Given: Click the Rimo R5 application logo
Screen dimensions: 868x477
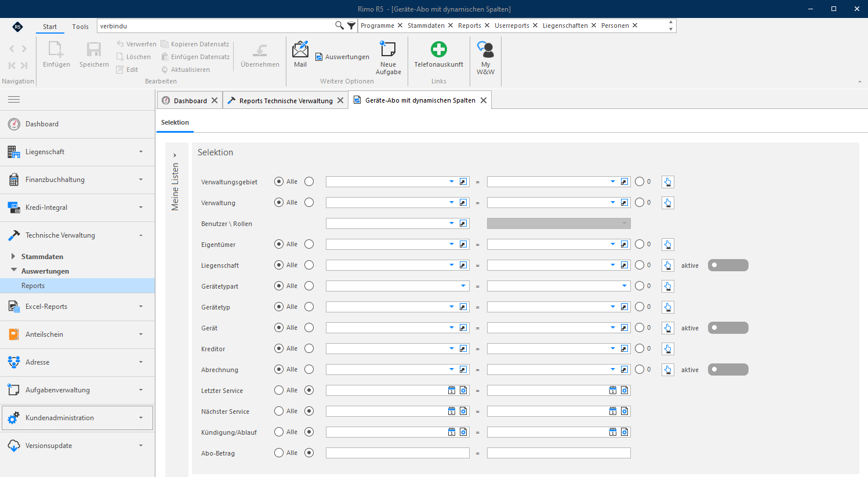Looking at the screenshot, I should pos(17,27).
